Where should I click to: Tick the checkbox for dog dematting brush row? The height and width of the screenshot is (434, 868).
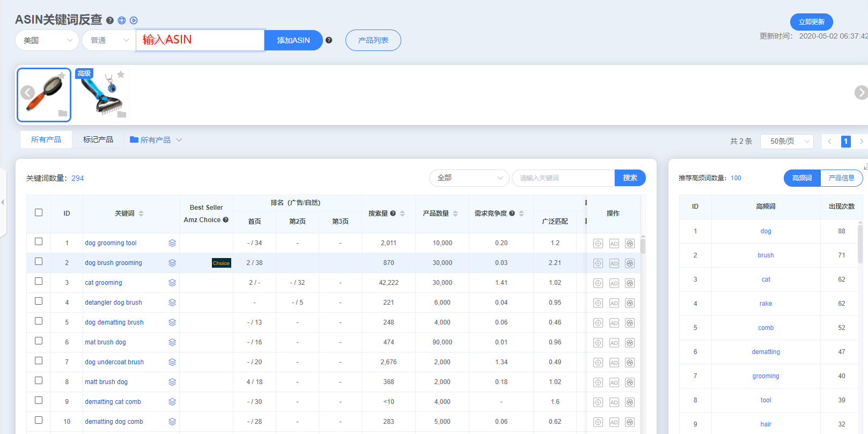click(x=39, y=321)
